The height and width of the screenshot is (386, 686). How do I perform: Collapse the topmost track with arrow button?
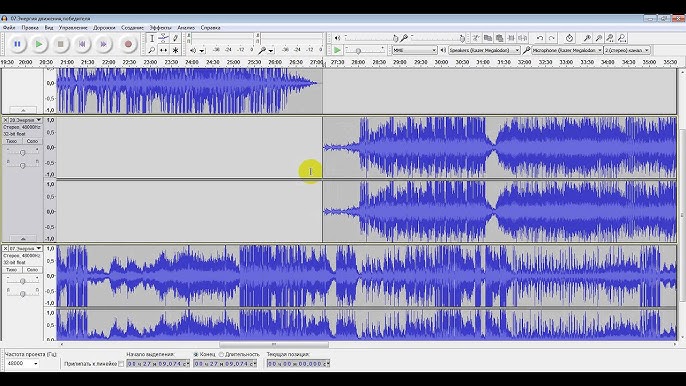click(x=23, y=110)
